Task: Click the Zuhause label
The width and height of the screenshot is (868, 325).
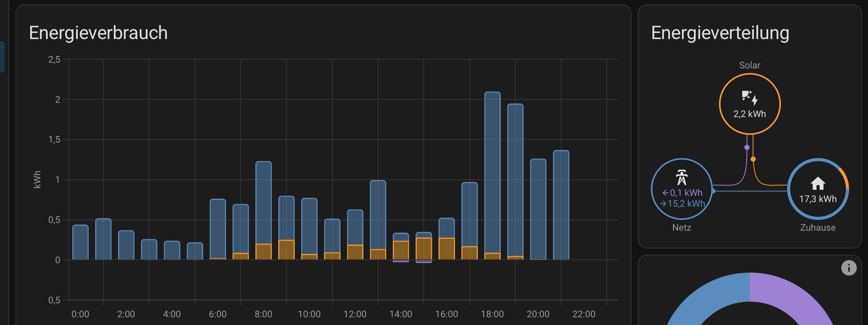Action: (x=818, y=228)
